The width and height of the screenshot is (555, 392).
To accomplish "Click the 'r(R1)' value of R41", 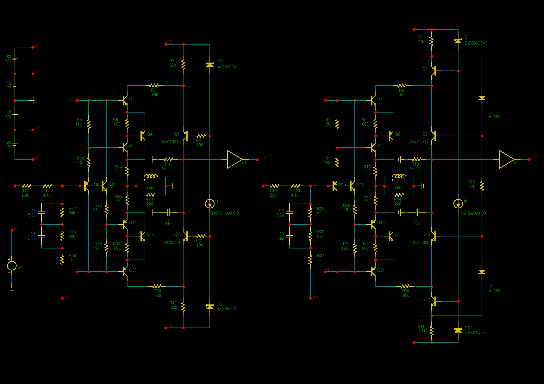I will (x=422, y=331).
